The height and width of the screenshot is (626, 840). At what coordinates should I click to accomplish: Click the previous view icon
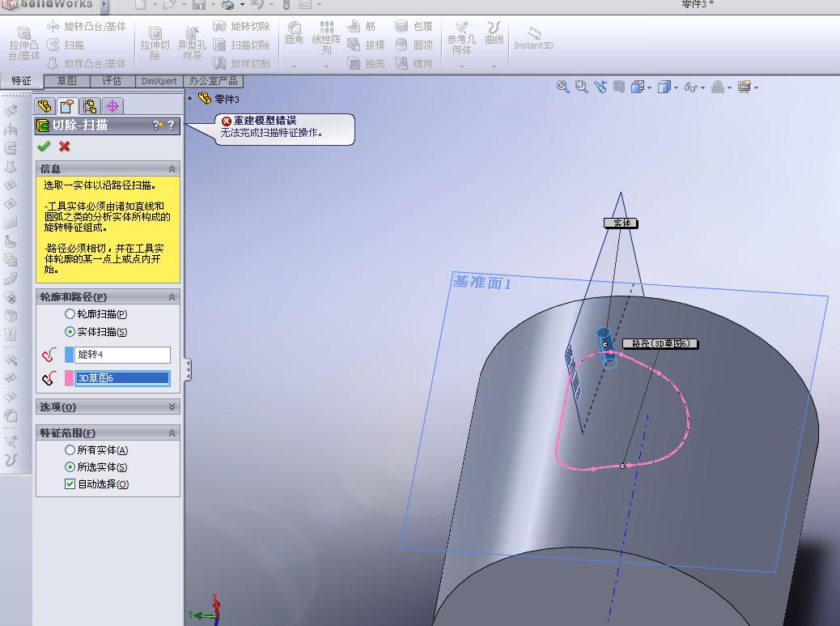click(x=600, y=87)
